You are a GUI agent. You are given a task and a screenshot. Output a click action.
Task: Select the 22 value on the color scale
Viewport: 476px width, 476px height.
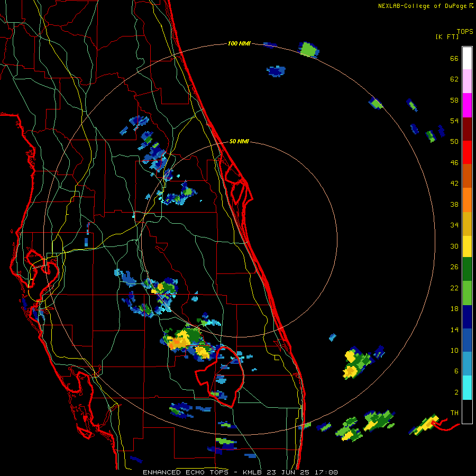454,288
